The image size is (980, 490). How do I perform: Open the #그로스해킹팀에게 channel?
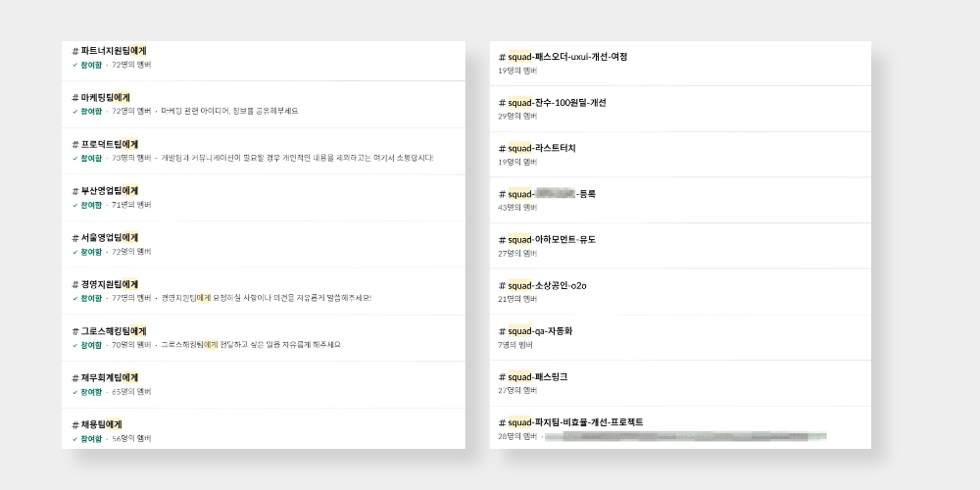tap(112, 331)
